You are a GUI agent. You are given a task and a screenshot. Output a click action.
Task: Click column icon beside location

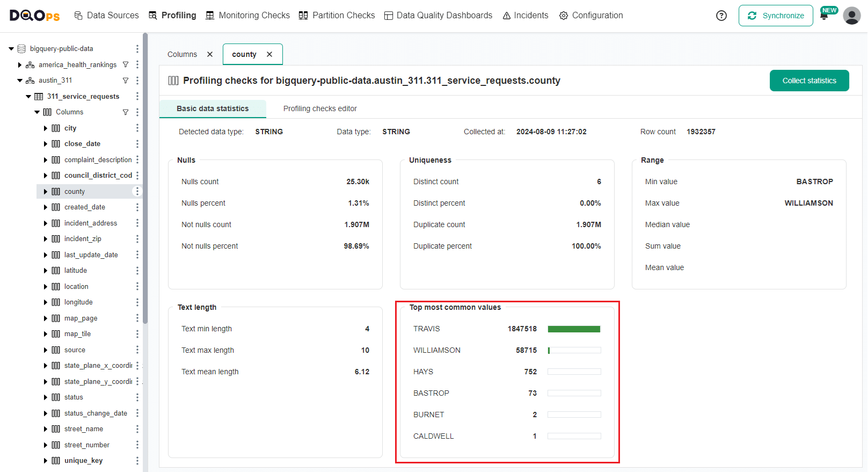(x=56, y=287)
